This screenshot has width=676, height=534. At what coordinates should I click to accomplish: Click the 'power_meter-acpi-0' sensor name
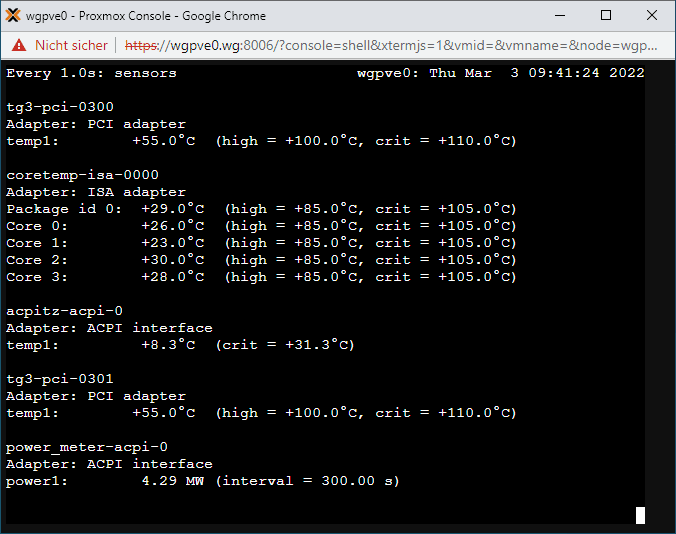(87, 447)
